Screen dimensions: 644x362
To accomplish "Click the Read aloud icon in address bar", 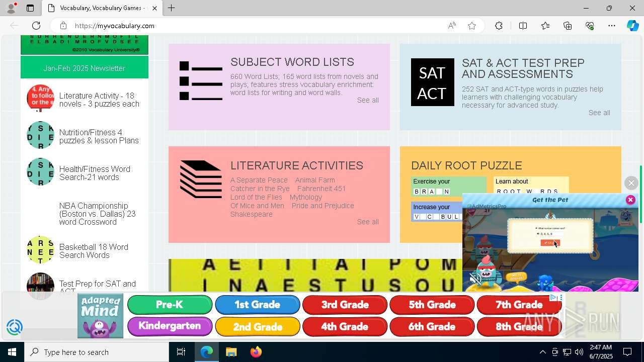I will [x=452, y=26].
